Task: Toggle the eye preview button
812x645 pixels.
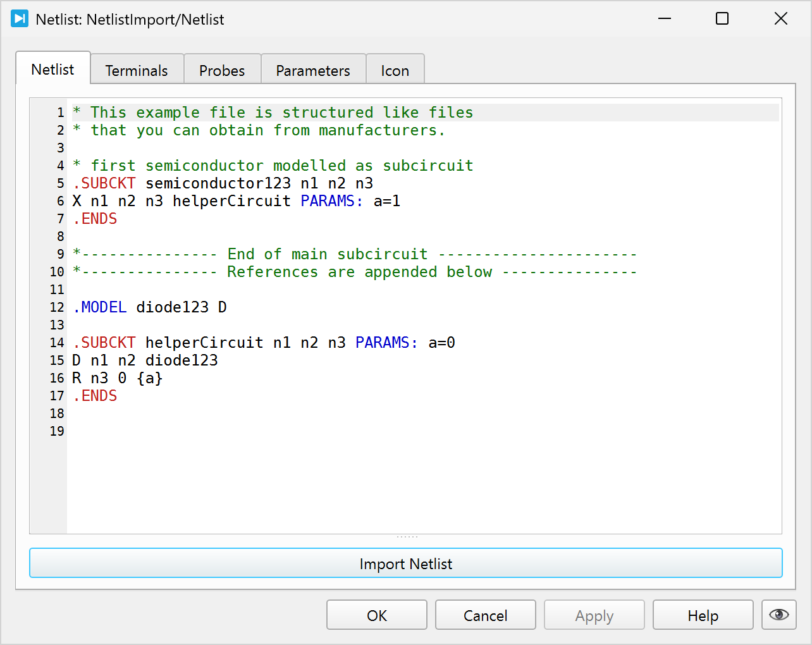Action: pyautogui.click(x=778, y=615)
